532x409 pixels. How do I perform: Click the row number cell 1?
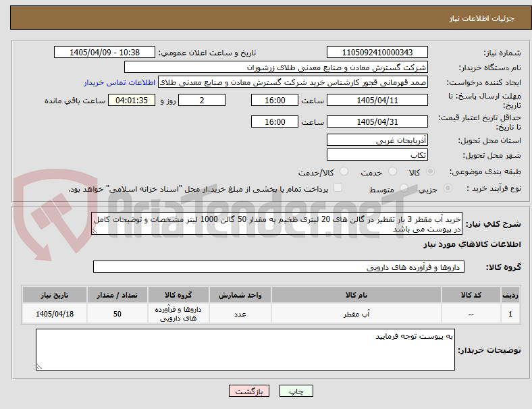coord(510,314)
